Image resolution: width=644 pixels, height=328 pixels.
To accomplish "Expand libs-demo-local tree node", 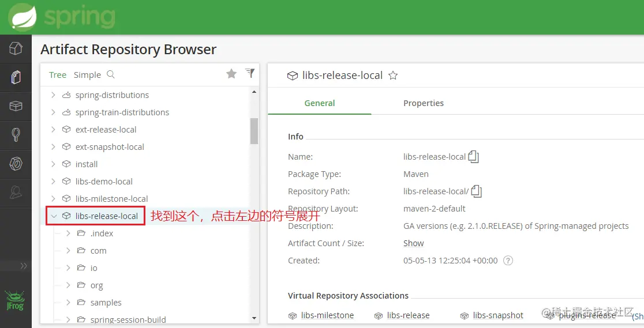I will point(53,181).
